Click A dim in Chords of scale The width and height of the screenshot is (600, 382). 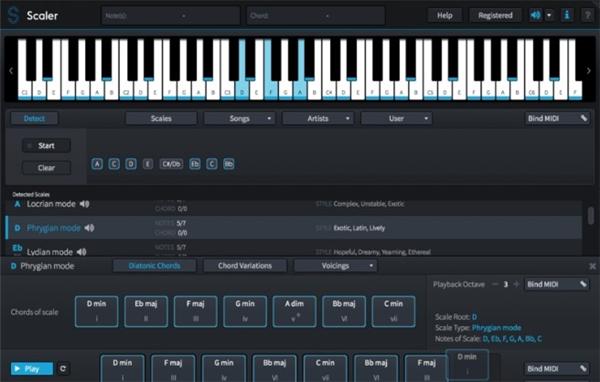(294, 311)
